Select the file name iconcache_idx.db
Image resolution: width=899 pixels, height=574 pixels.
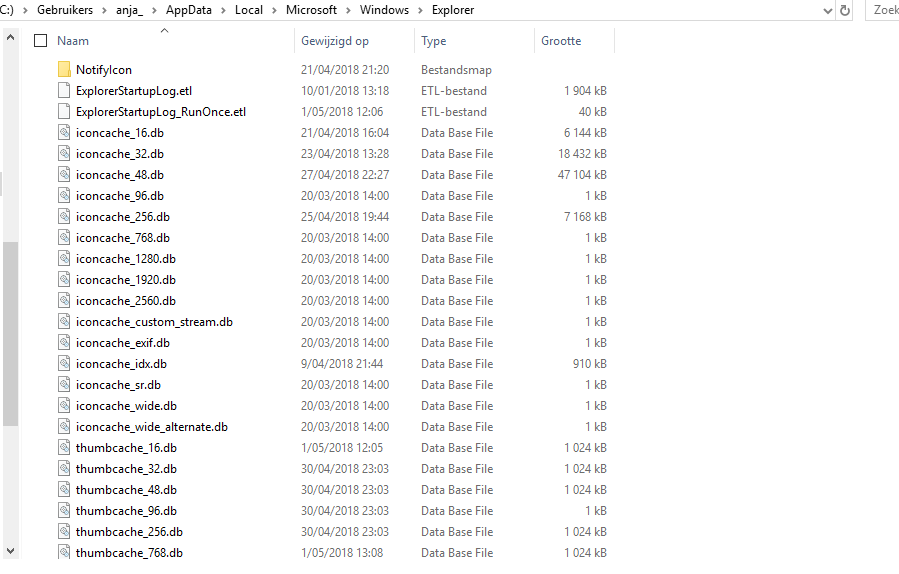point(121,364)
